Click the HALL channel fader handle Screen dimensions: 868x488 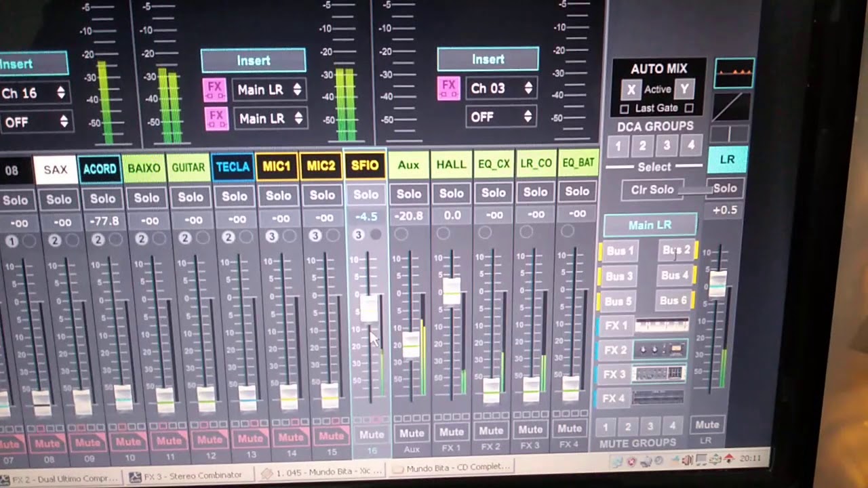[452, 291]
